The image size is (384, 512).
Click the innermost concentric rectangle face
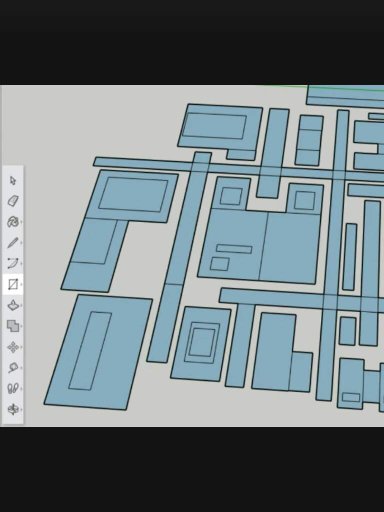(202, 342)
